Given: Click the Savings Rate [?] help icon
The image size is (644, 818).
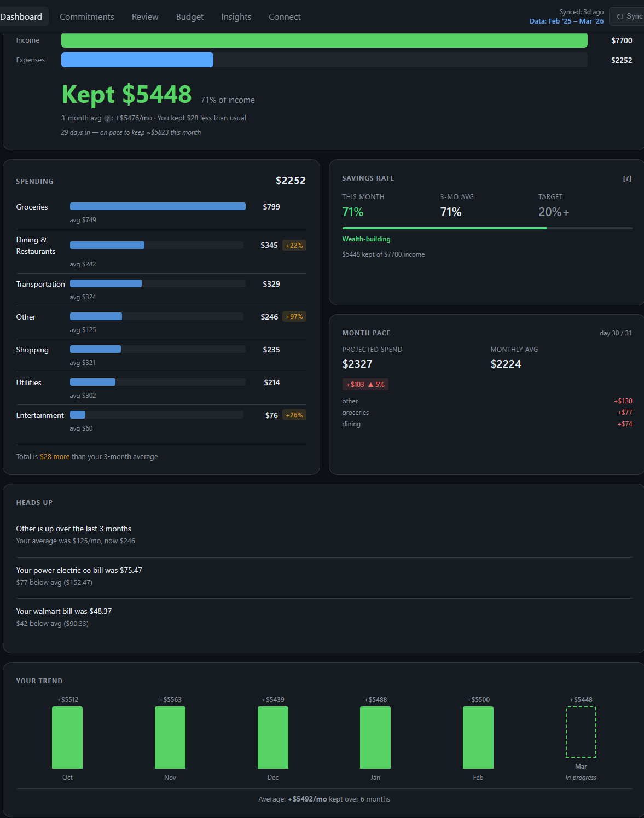Looking at the screenshot, I should tap(626, 178).
